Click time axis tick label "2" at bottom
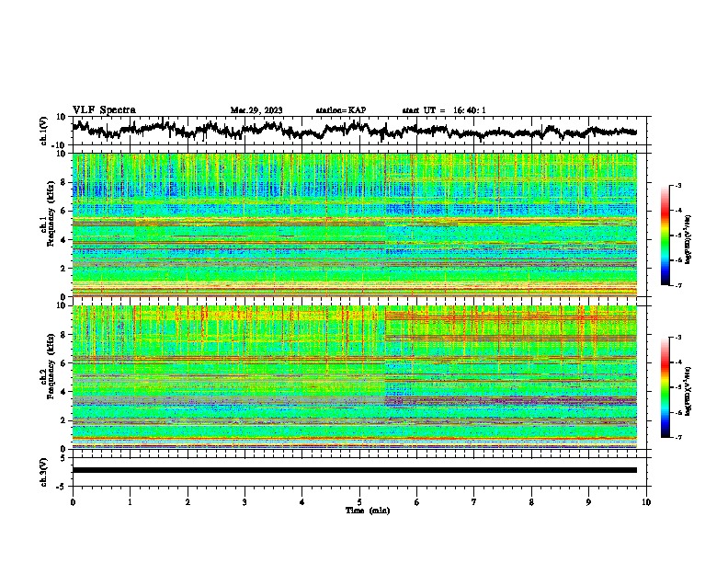The height and width of the screenshot is (563, 728). click(x=188, y=502)
